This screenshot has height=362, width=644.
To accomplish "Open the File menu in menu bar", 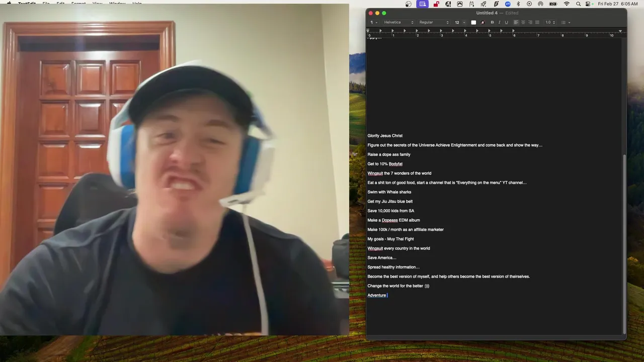I will click(46, 4).
